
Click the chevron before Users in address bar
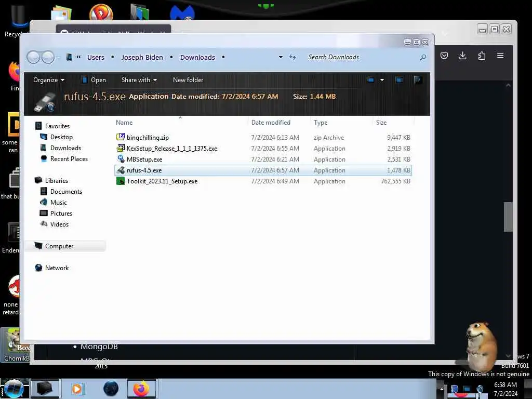point(78,57)
